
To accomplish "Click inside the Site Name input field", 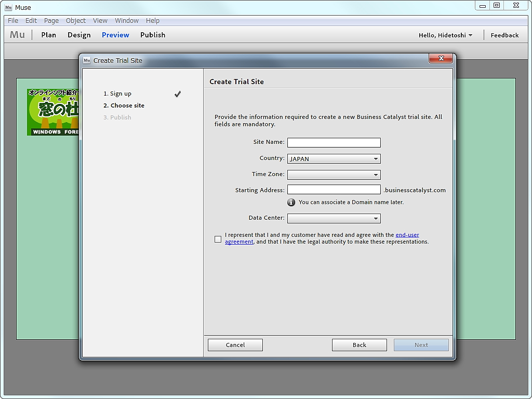I will [334, 142].
